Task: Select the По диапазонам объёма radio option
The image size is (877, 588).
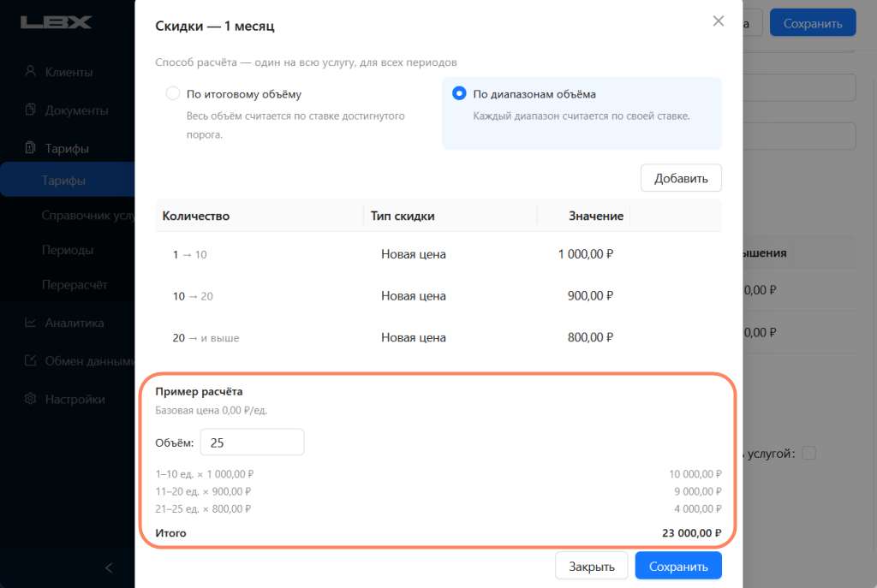Action: point(459,93)
